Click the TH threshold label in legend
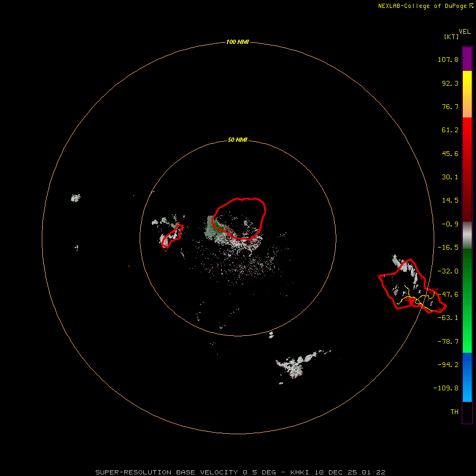 (x=454, y=412)
